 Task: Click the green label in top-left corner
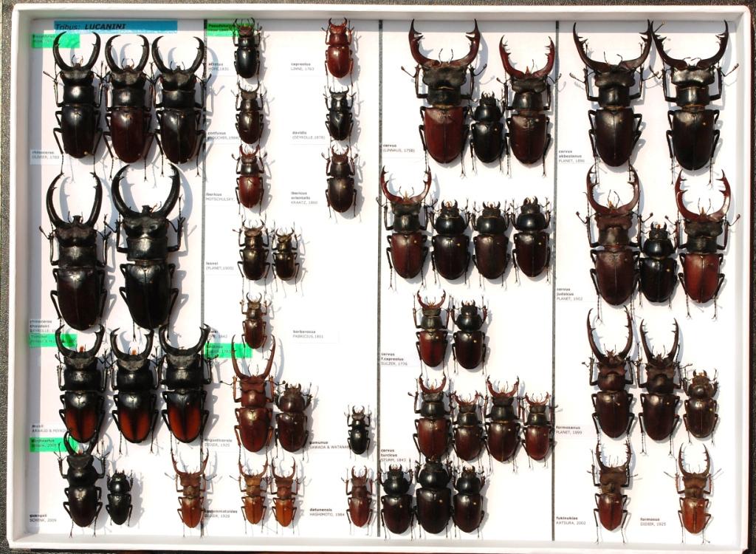[55, 40]
